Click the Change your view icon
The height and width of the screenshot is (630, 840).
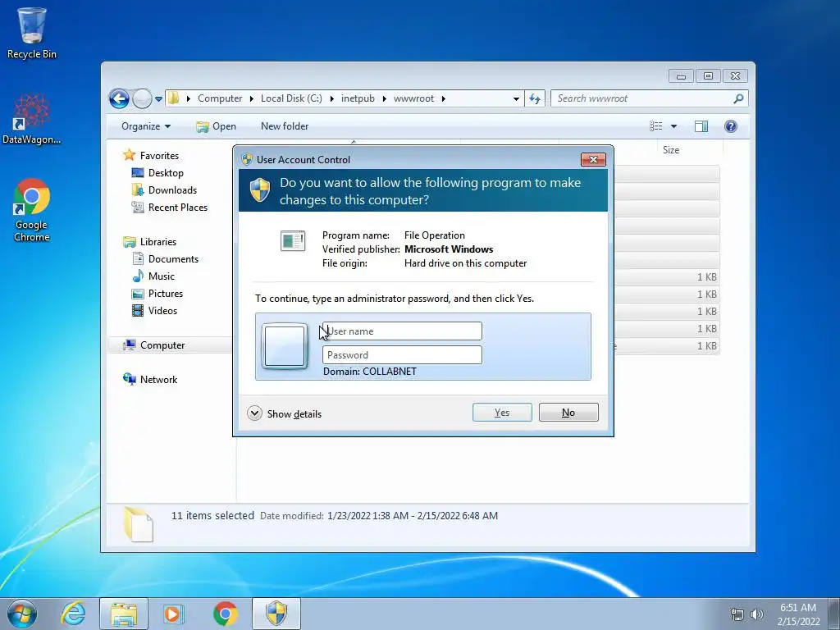[656, 126]
